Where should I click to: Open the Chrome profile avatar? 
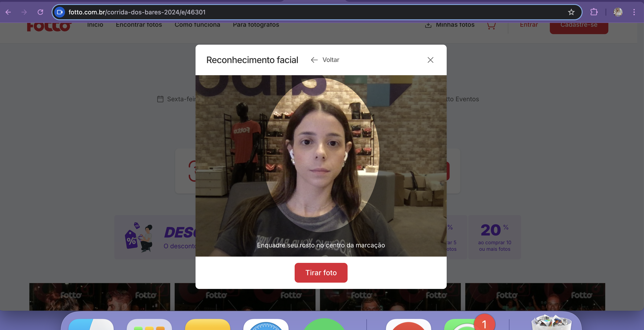618,12
